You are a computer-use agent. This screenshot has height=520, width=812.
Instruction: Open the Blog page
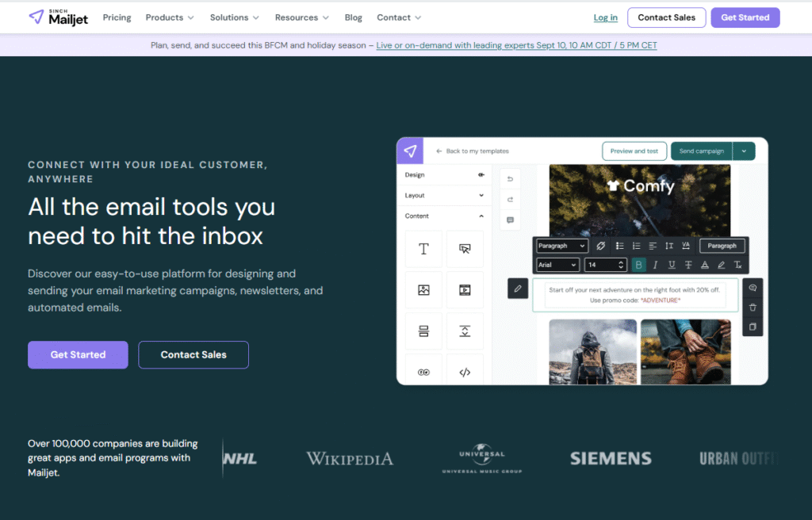(353, 17)
